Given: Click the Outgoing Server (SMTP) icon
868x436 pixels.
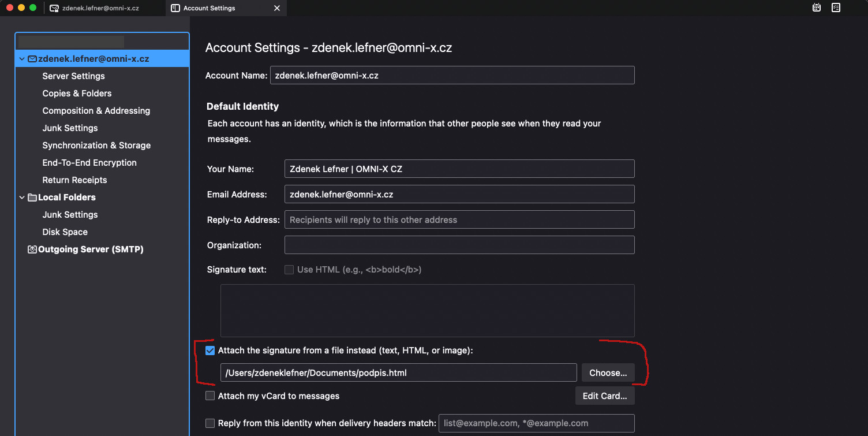Looking at the screenshot, I should [32, 249].
